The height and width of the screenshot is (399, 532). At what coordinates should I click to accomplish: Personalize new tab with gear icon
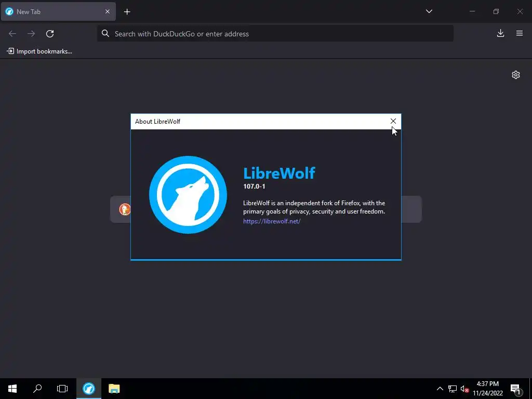click(516, 75)
